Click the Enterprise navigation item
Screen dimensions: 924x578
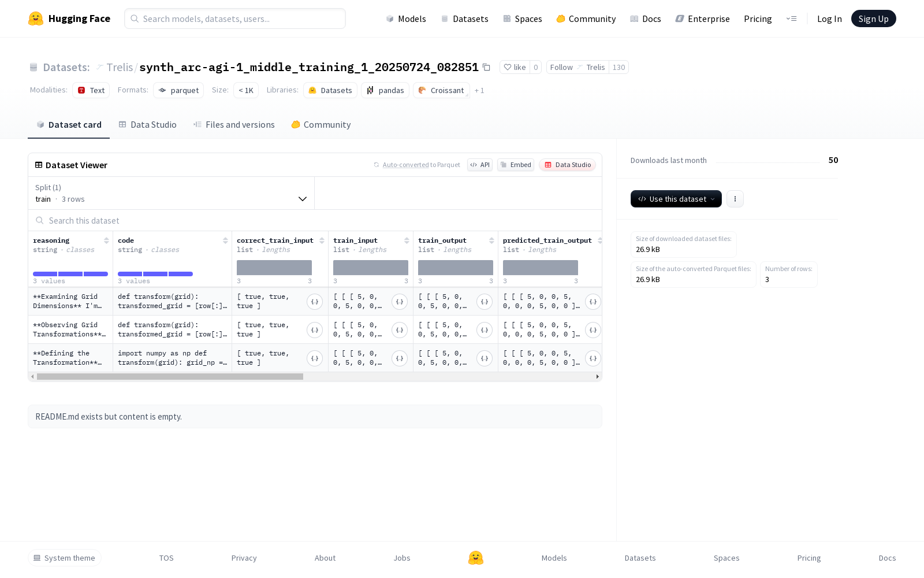[x=702, y=19]
